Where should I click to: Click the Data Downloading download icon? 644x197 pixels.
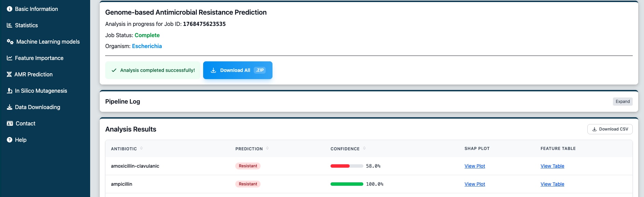pos(10,107)
